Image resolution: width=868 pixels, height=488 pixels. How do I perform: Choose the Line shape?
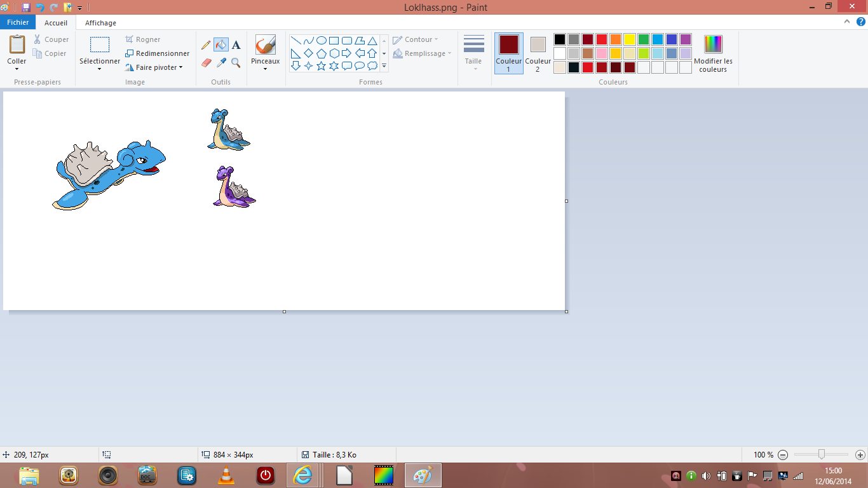(296, 41)
